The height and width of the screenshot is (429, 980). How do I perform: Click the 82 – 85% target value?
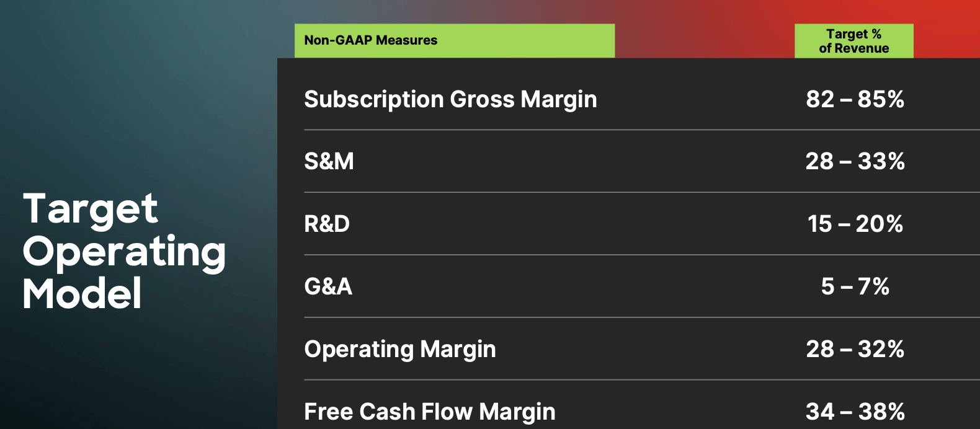coord(855,99)
